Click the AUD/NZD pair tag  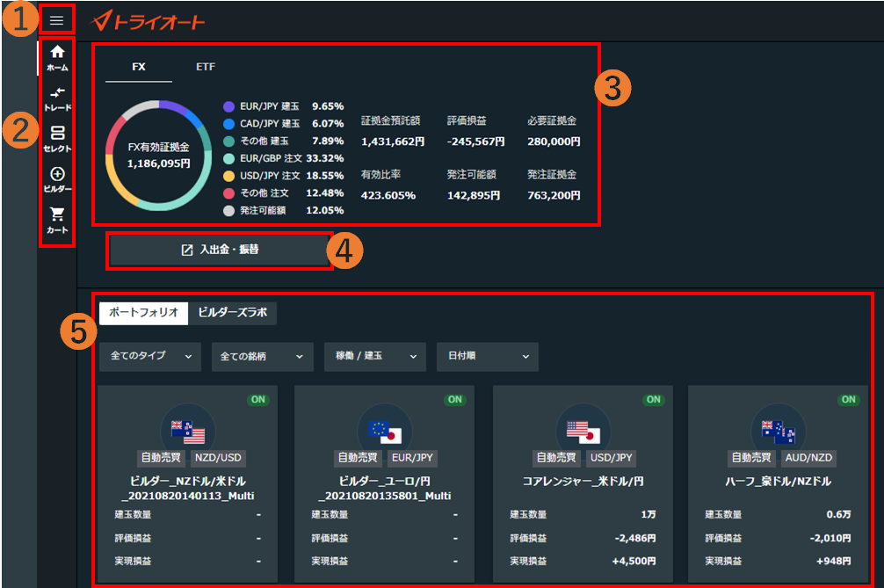coord(808,458)
